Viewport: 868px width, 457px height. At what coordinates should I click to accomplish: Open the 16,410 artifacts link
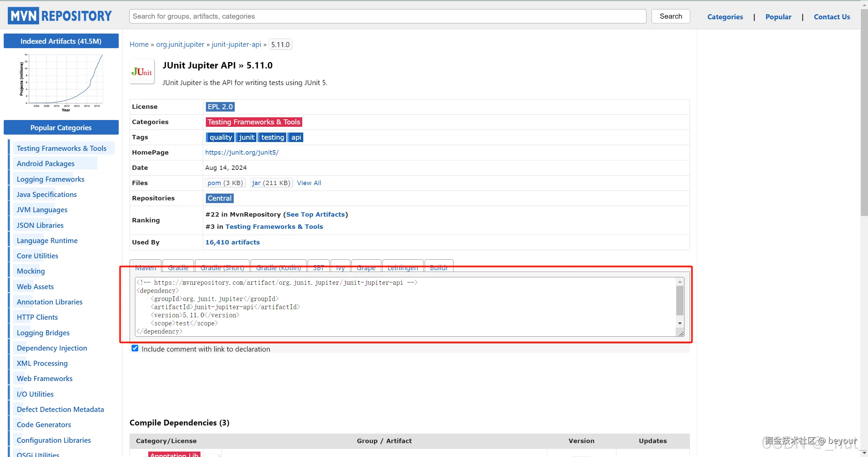tap(232, 242)
